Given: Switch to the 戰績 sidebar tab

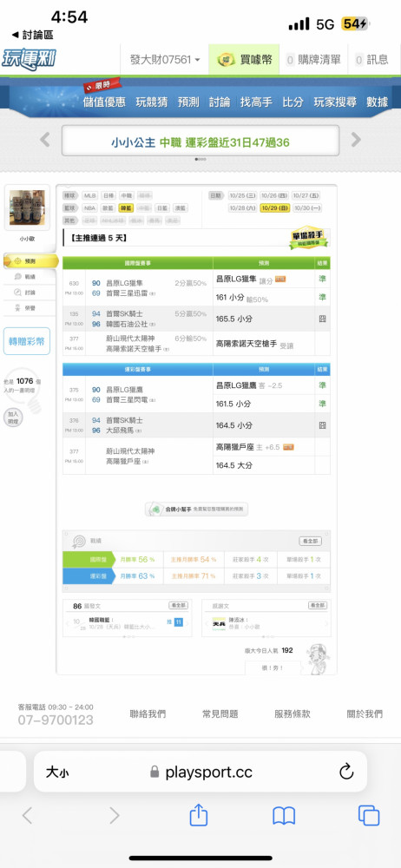Looking at the screenshot, I should [x=30, y=277].
